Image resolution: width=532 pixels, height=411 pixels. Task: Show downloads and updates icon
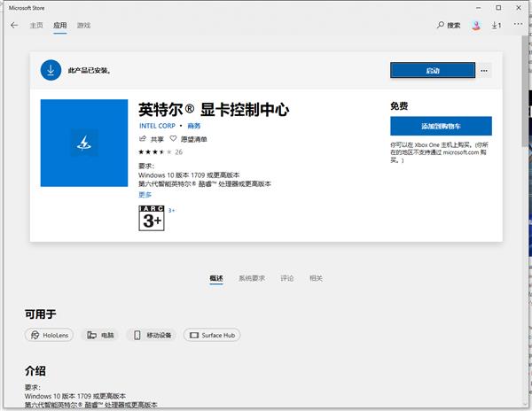497,25
